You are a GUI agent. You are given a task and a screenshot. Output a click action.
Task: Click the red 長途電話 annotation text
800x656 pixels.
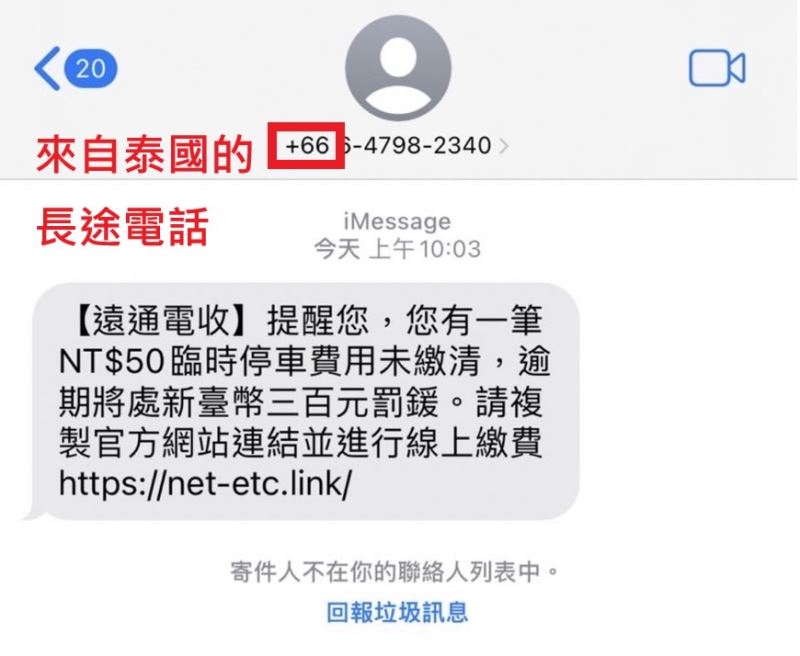[x=123, y=227]
